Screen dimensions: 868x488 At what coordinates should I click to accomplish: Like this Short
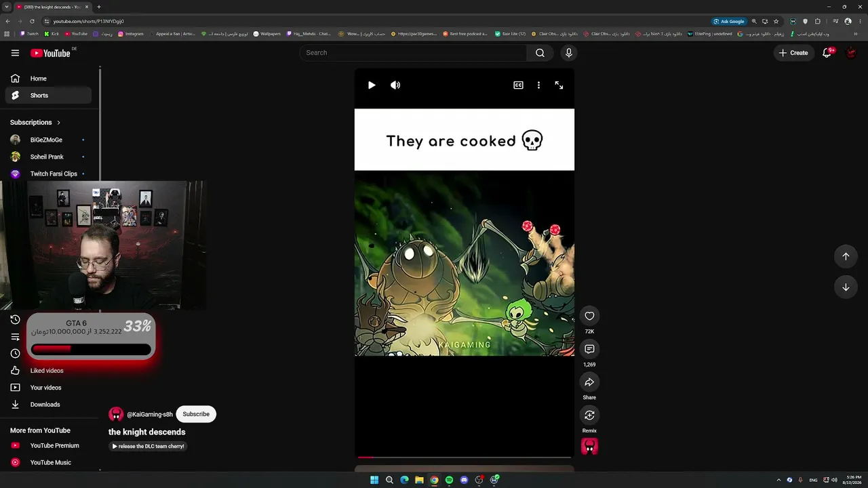(x=589, y=316)
